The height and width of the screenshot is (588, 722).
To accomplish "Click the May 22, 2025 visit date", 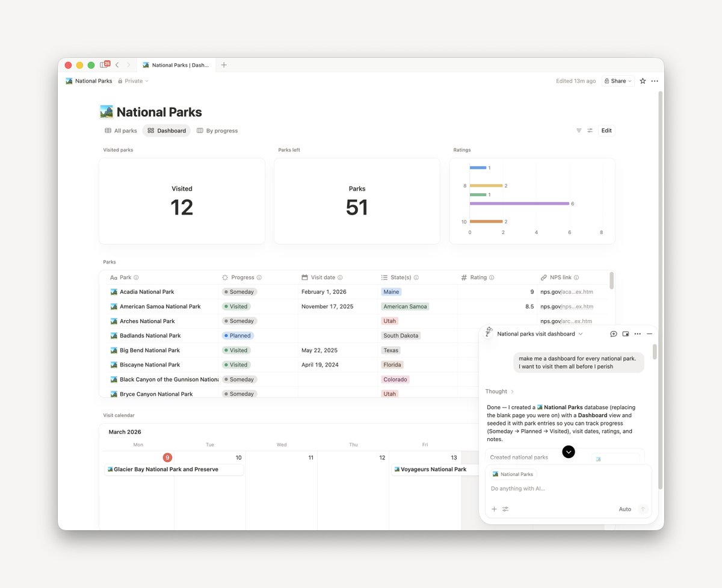I will coord(319,350).
